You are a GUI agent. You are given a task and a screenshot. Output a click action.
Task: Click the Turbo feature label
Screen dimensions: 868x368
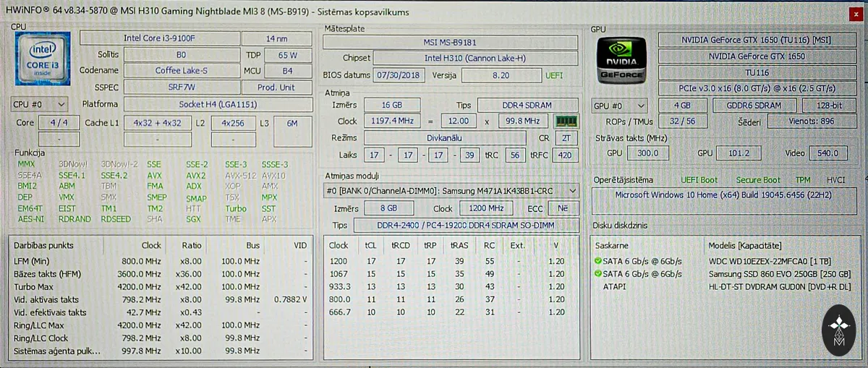click(235, 208)
